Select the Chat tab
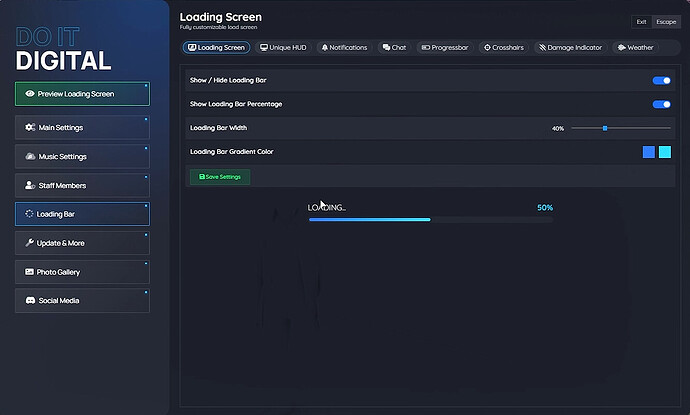Image resolution: width=690 pixels, height=415 pixels. [x=394, y=48]
